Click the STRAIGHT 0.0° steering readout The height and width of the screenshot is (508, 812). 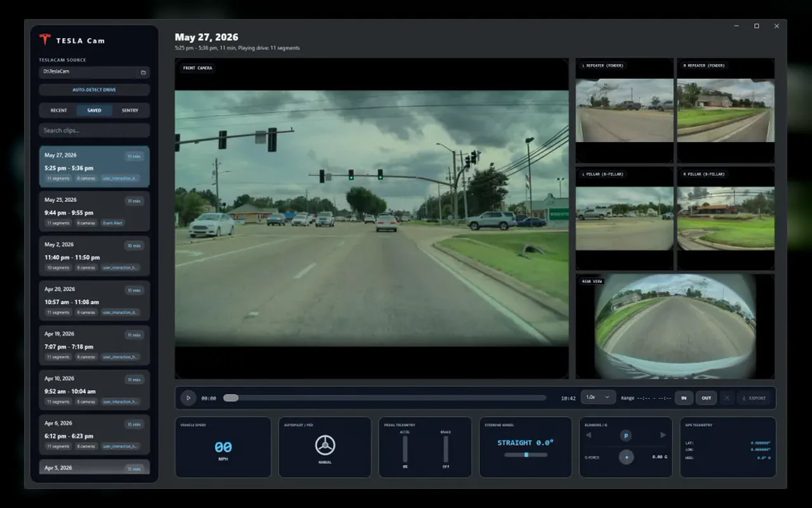tap(525, 443)
